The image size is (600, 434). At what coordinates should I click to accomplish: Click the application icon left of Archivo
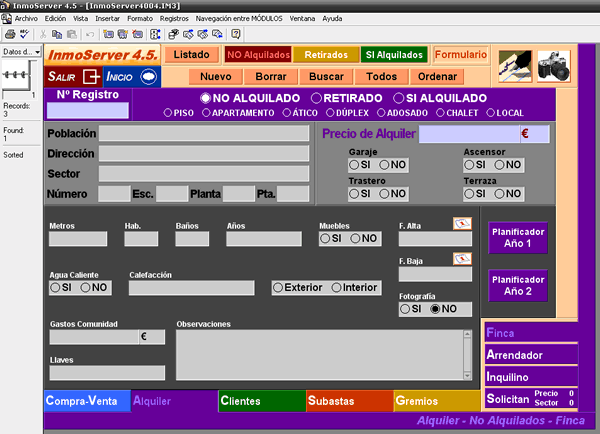[x=6, y=18]
